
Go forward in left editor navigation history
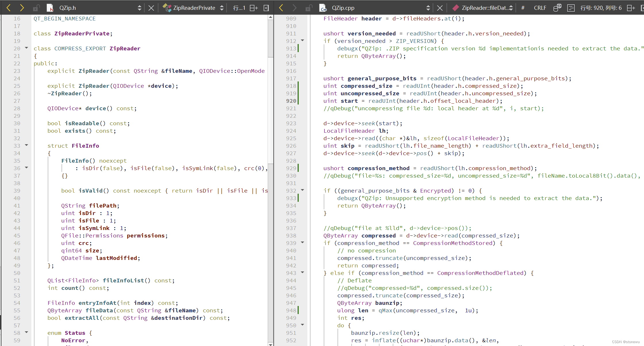tap(22, 8)
